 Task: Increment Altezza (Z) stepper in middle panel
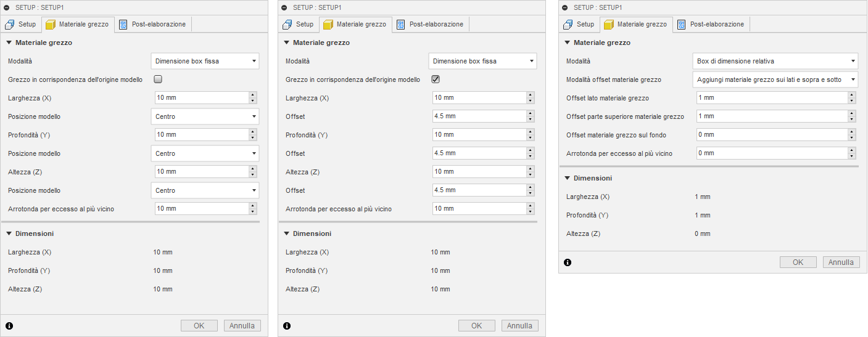tap(530, 169)
